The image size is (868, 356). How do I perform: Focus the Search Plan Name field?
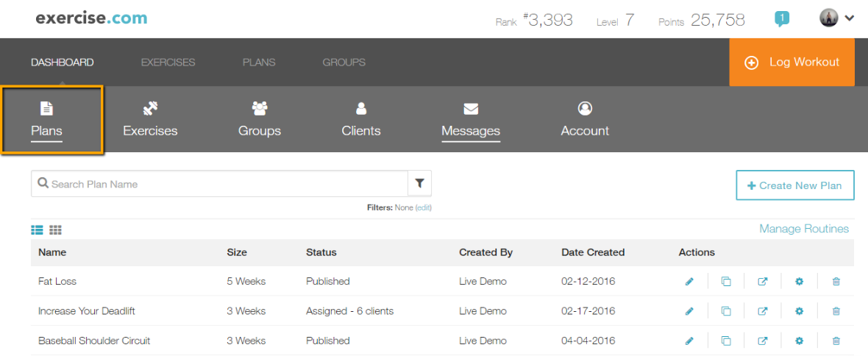pos(221,184)
